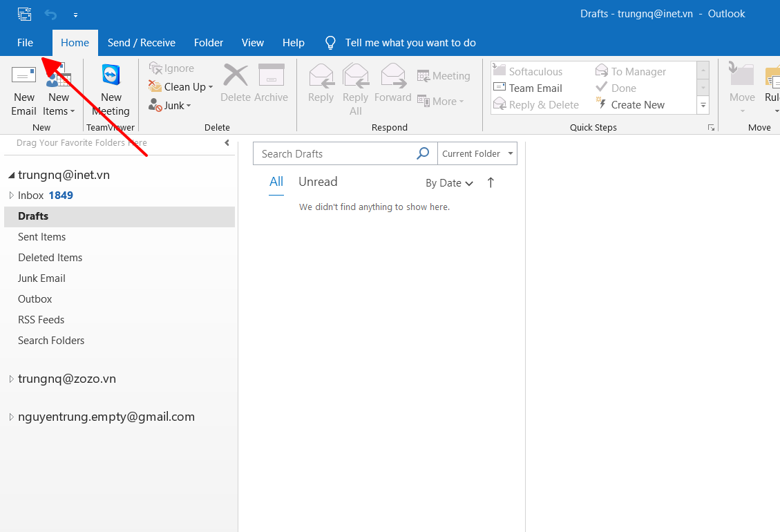Show All messages filter
This screenshot has height=532, width=780.
click(x=276, y=182)
